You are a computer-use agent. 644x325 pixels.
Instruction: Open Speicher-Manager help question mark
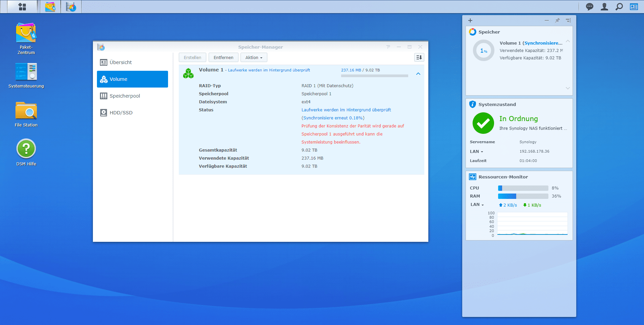pos(388,47)
